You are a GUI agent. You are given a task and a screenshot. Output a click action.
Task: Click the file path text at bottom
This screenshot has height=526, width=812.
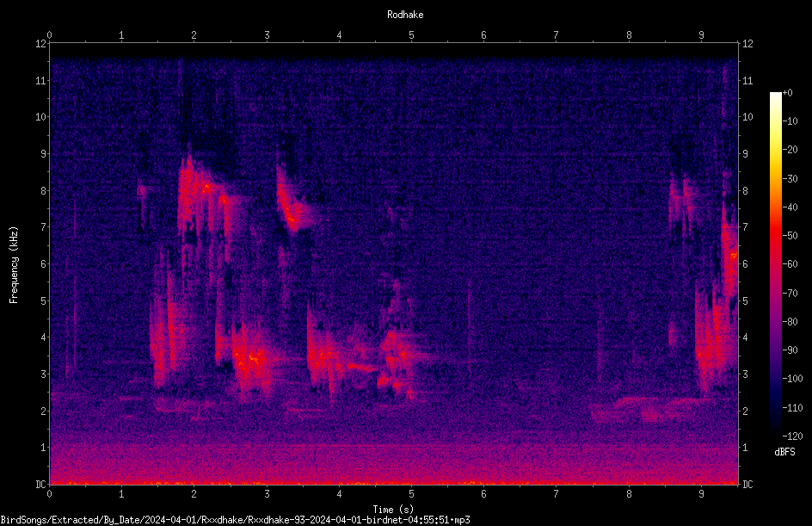pyautogui.click(x=235, y=520)
